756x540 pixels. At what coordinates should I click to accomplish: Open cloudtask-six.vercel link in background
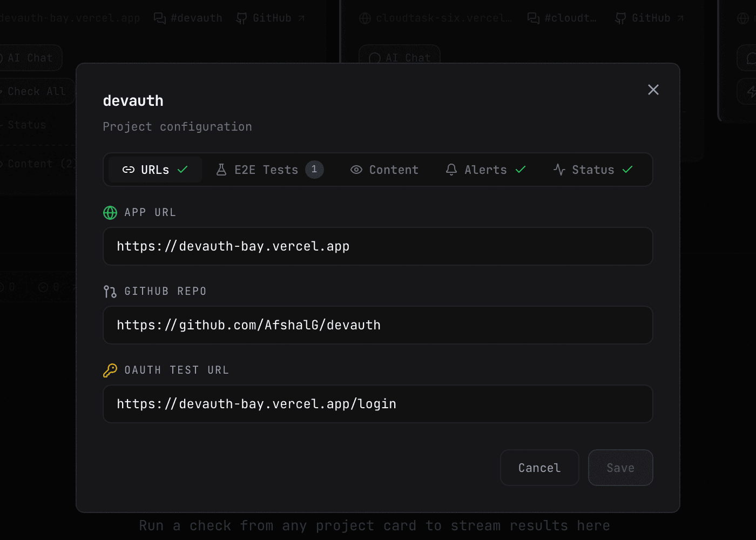click(435, 18)
